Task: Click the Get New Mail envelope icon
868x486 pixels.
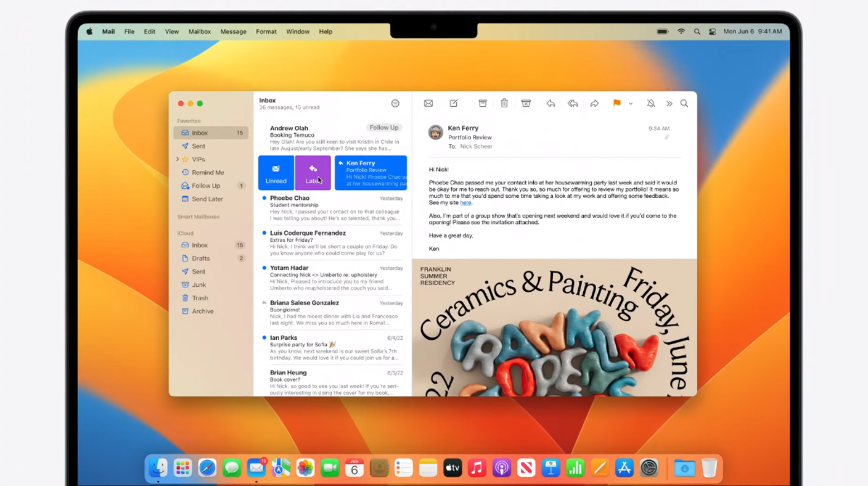Action: click(x=428, y=104)
